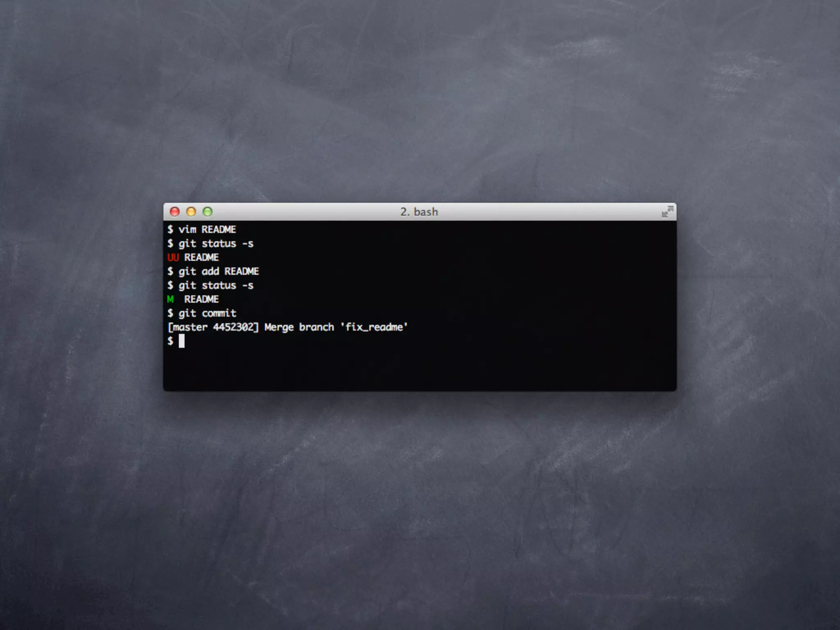Click the '2. bash' window title text
The image size is (840, 630).
[x=419, y=212]
